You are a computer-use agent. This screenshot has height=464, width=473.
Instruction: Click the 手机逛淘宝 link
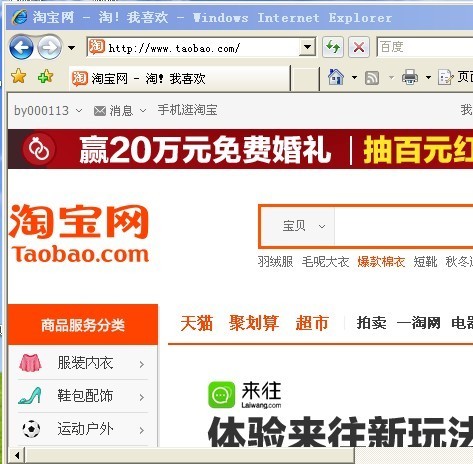(187, 110)
